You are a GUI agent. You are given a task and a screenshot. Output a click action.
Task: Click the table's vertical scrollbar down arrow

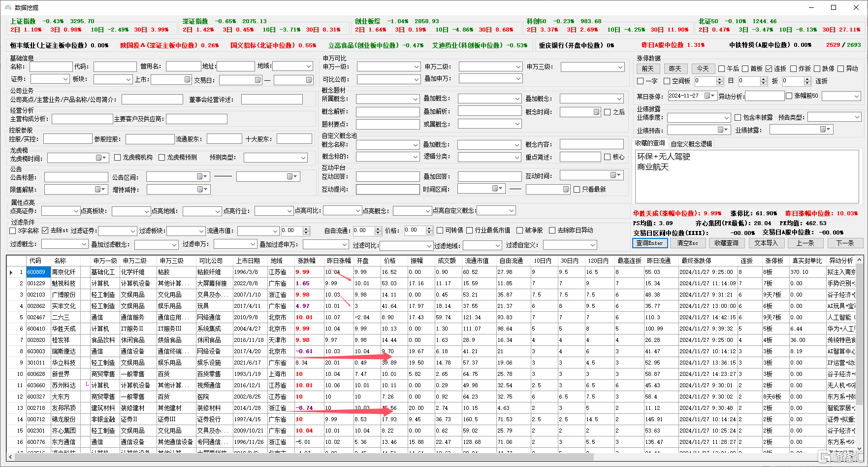[x=860, y=449]
